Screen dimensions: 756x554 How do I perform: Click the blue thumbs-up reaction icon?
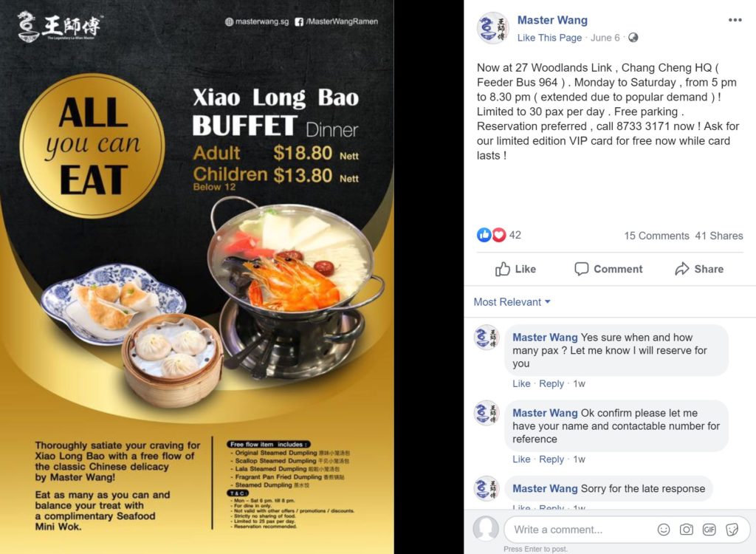[x=484, y=235]
